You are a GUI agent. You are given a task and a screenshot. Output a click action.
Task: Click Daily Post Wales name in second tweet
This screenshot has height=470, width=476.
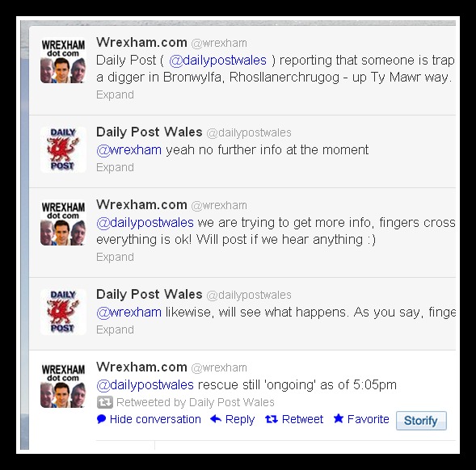click(149, 132)
